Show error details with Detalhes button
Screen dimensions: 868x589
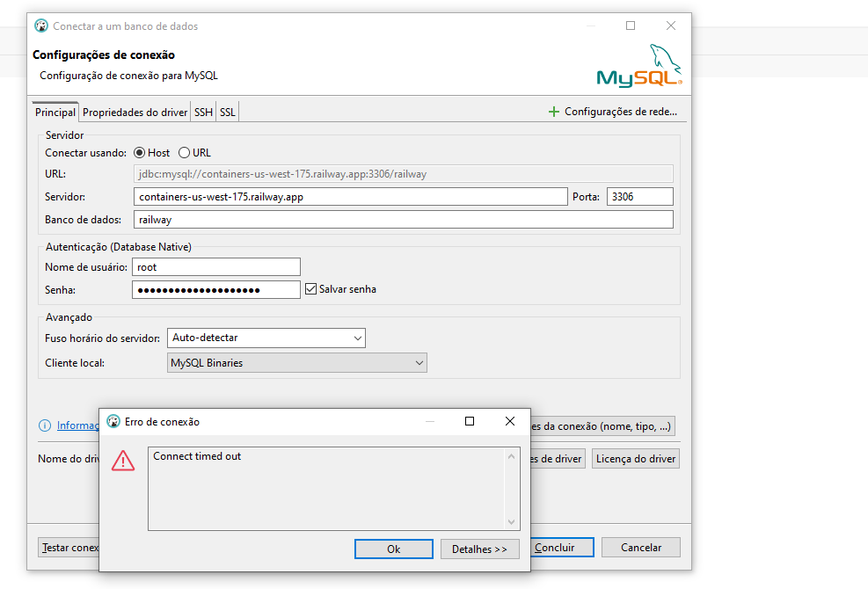tap(479, 549)
